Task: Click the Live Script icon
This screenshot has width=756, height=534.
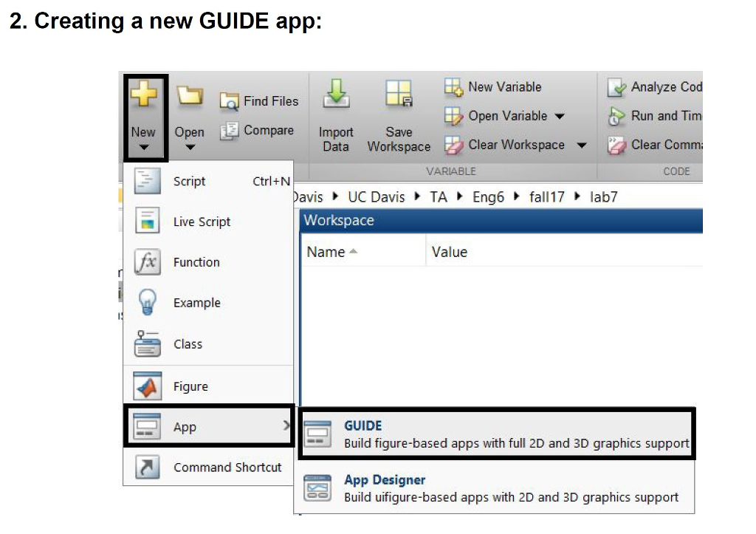Action: tap(148, 221)
